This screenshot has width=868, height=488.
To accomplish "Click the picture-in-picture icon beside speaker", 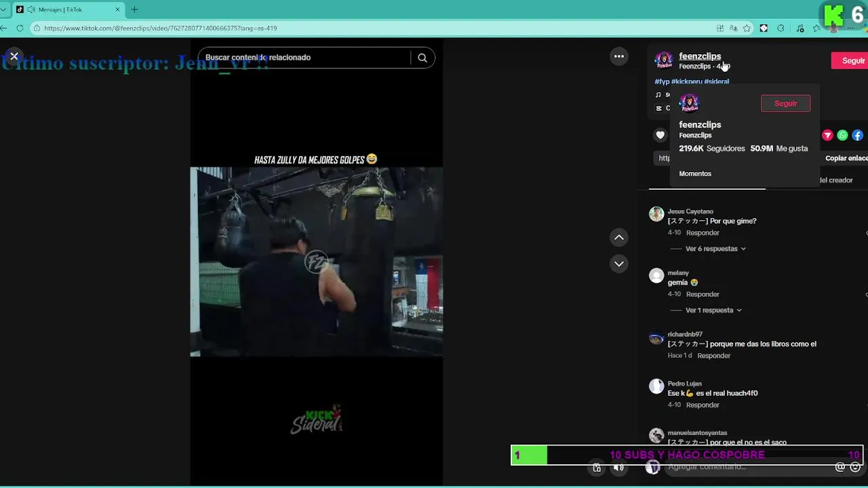I will pos(597,467).
